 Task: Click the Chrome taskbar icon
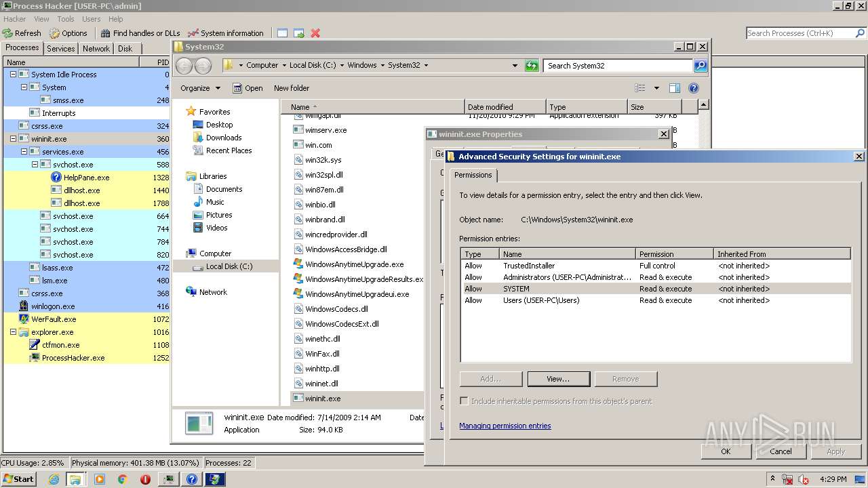click(x=123, y=479)
